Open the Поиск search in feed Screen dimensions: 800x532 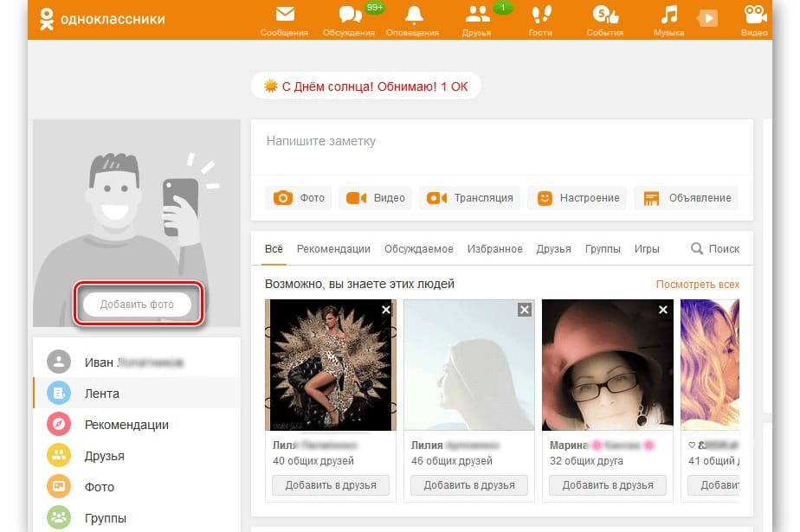(x=715, y=249)
